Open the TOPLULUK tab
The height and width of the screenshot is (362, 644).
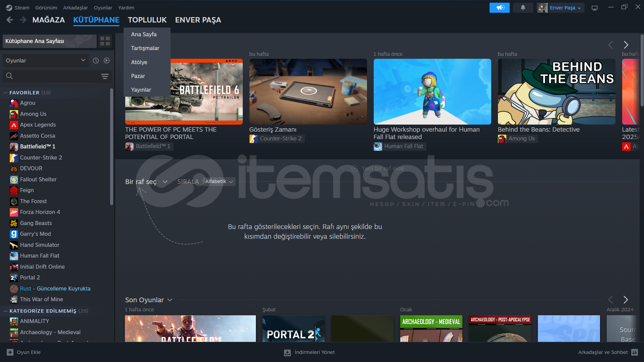click(x=147, y=20)
